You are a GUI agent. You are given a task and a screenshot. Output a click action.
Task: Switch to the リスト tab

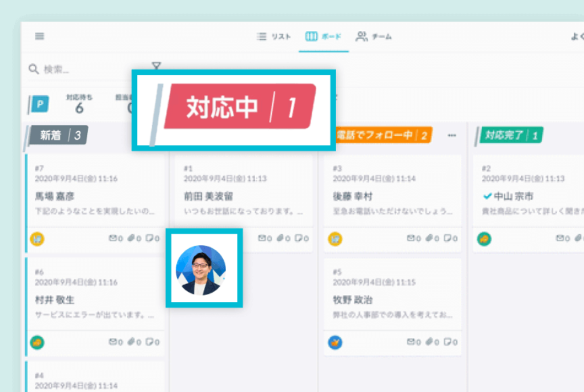pos(275,37)
